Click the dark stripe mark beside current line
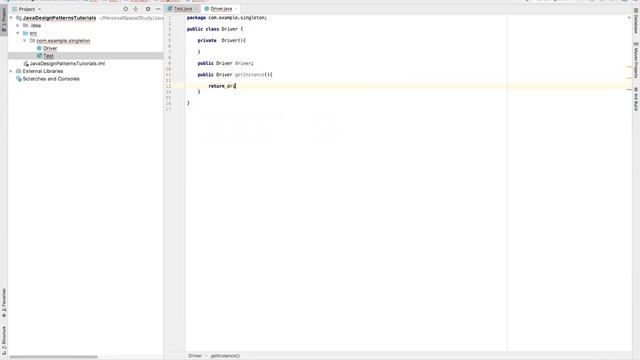The image size is (640, 360). coord(629,89)
